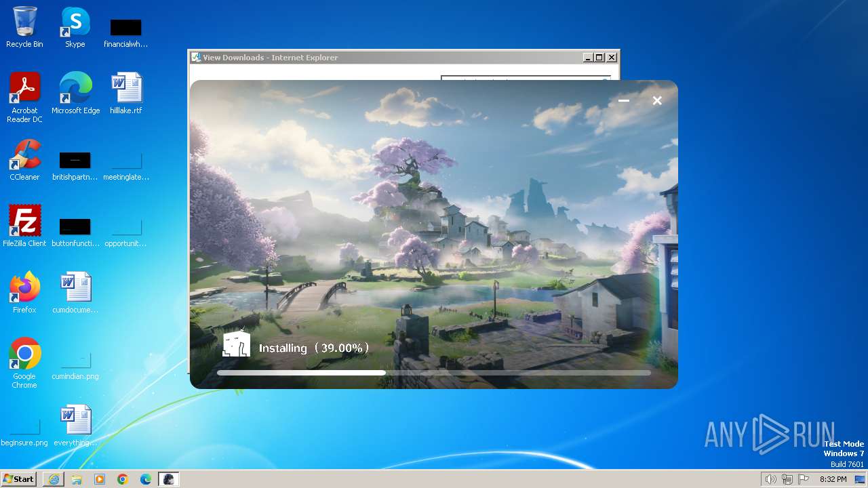Click the Installing (39.00%) status text

[314, 348]
